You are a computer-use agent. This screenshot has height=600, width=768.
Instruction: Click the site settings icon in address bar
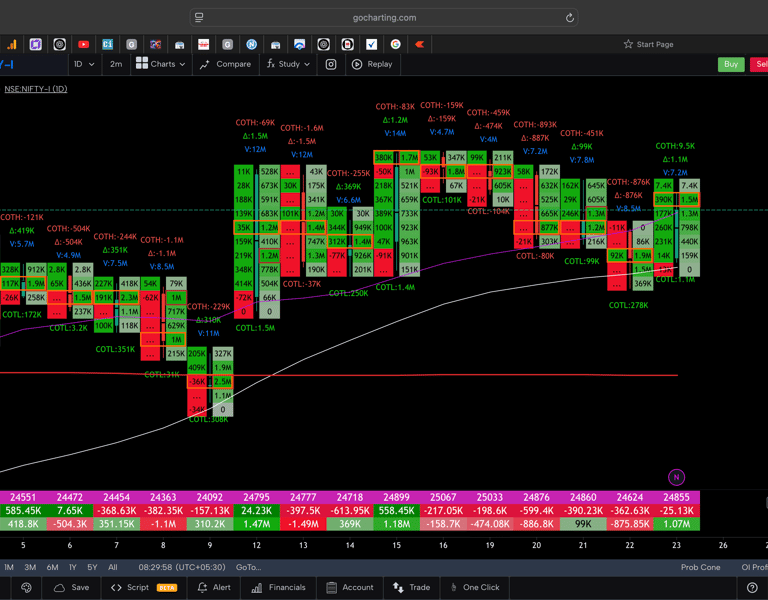[x=199, y=18]
